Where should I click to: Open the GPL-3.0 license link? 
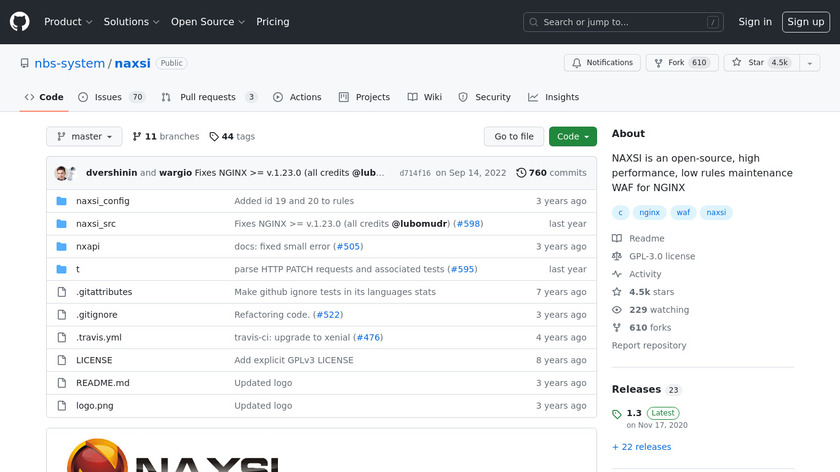pos(654,256)
